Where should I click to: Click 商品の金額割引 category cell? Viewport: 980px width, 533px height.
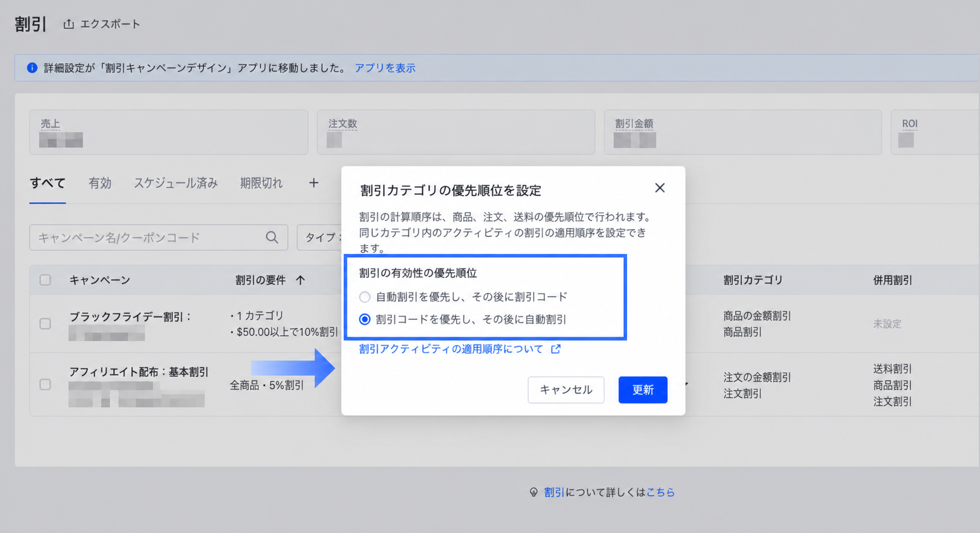757,316
